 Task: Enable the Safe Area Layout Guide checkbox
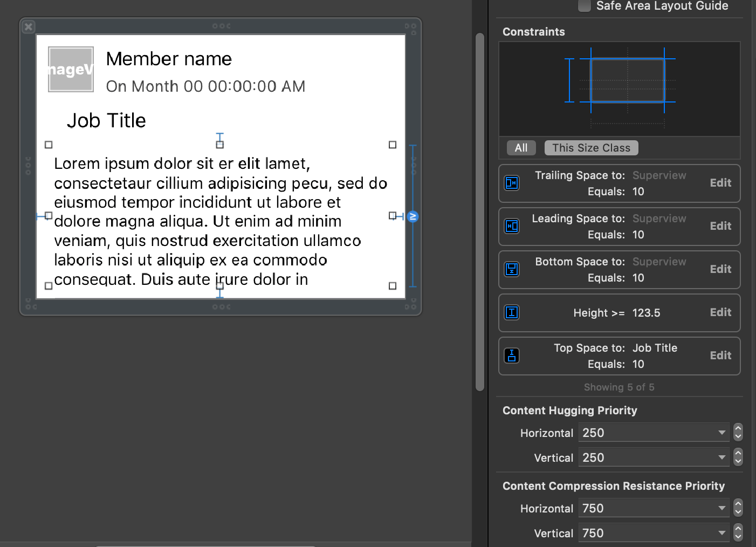pos(584,6)
